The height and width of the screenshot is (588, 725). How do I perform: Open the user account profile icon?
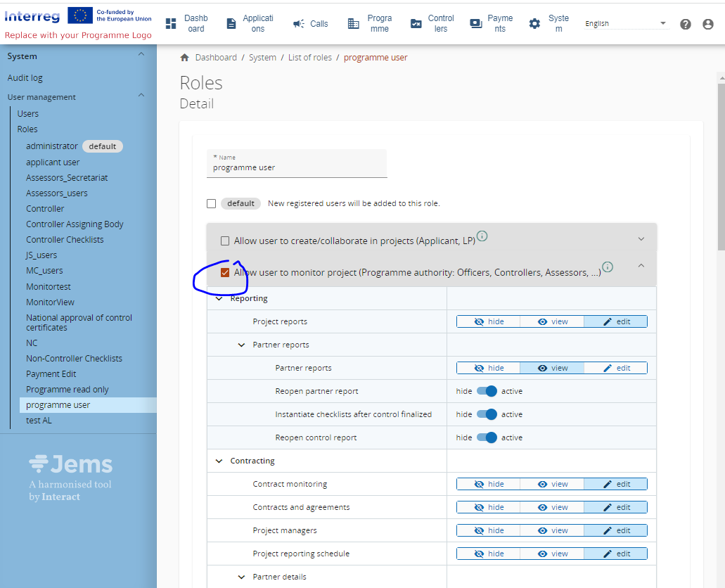[x=707, y=24]
